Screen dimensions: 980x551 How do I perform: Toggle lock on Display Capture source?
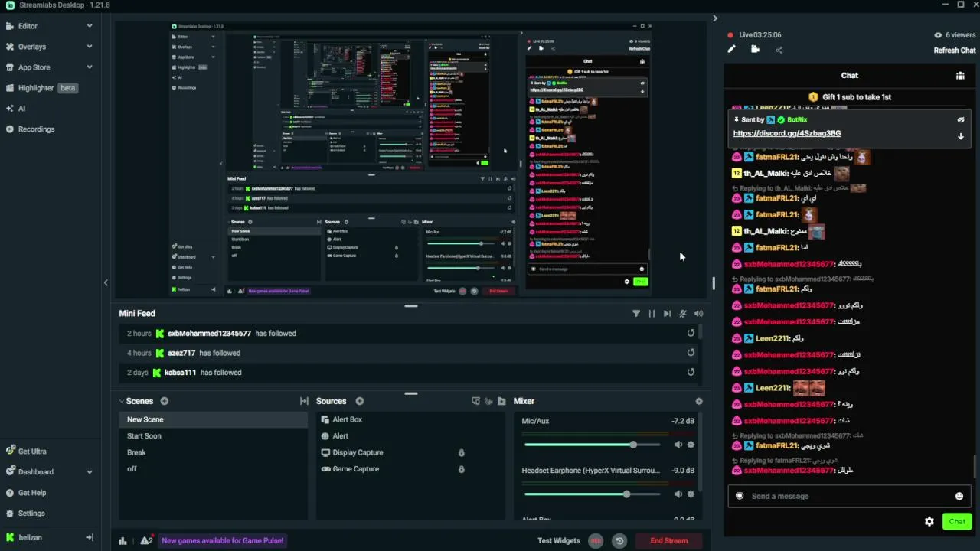coord(461,453)
